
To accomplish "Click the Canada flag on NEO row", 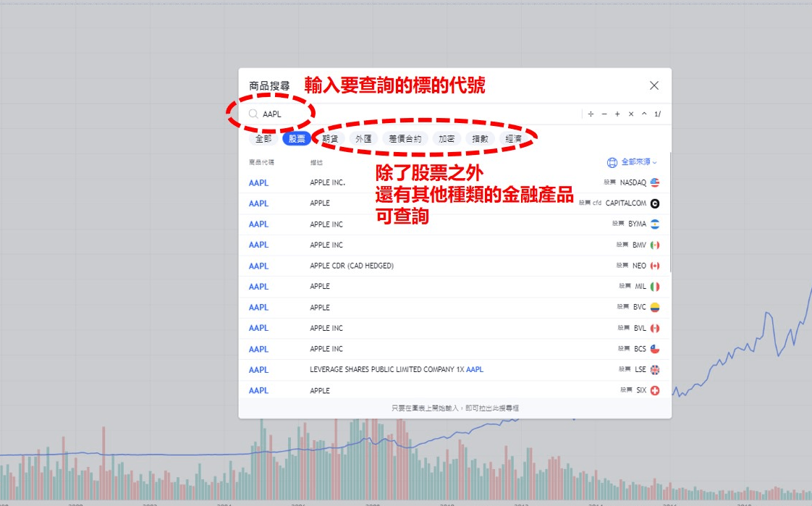I will [654, 266].
